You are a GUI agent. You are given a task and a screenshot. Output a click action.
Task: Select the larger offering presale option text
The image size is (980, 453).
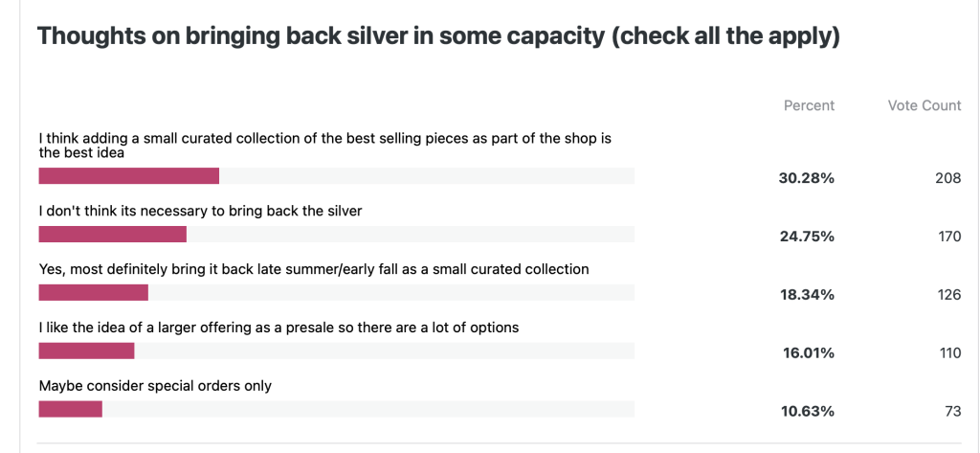(x=278, y=328)
